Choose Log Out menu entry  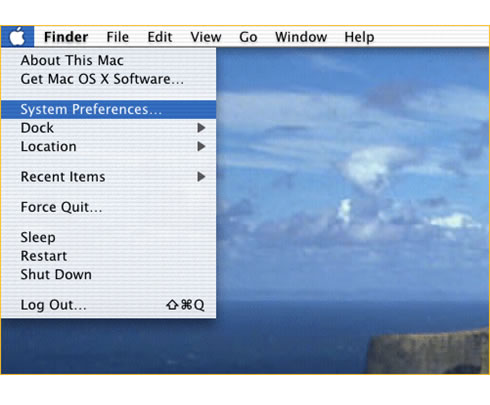pyautogui.click(x=108, y=305)
